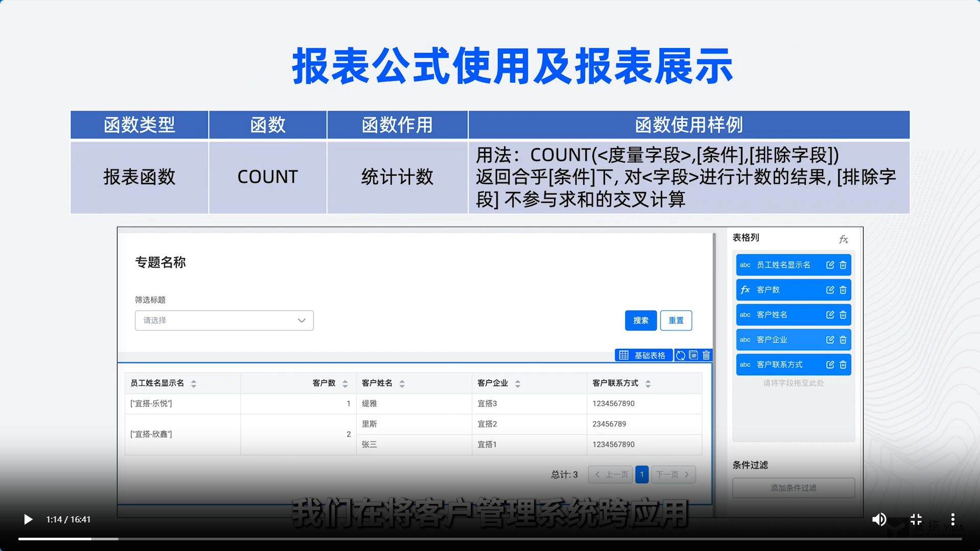Select the 基础表格 component tag
Image resolution: width=980 pixels, height=551 pixels.
(x=643, y=355)
